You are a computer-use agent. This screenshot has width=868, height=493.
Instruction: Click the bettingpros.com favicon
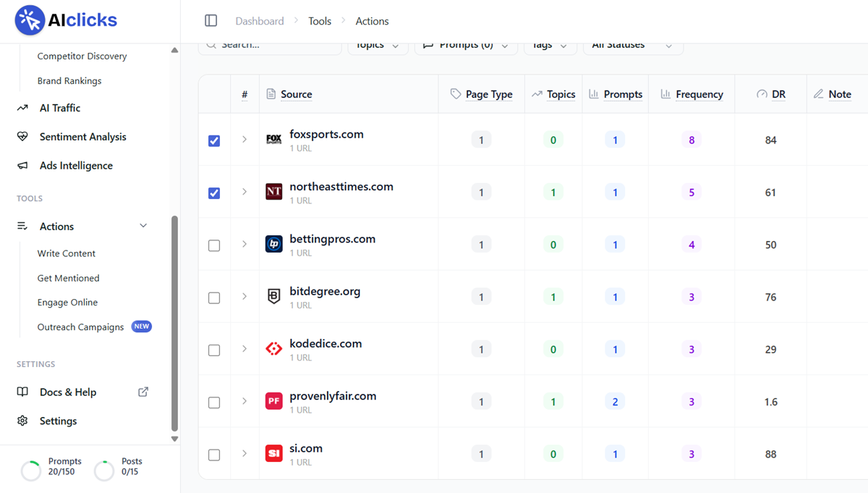point(274,245)
